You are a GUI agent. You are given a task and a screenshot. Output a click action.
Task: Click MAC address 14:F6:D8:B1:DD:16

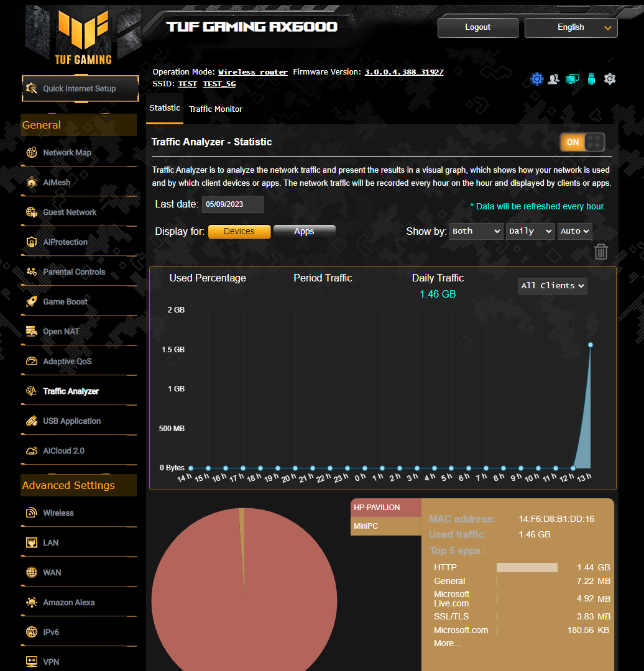(x=556, y=519)
